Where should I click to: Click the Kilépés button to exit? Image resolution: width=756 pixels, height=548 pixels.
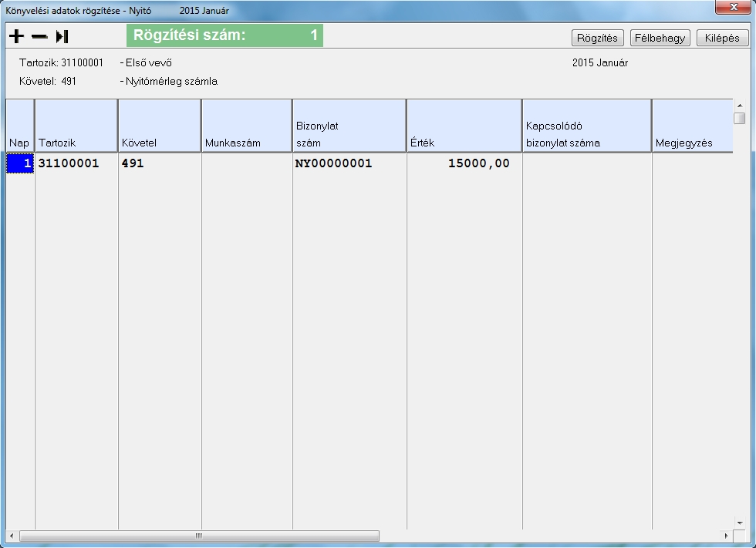click(x=722, y=38)
